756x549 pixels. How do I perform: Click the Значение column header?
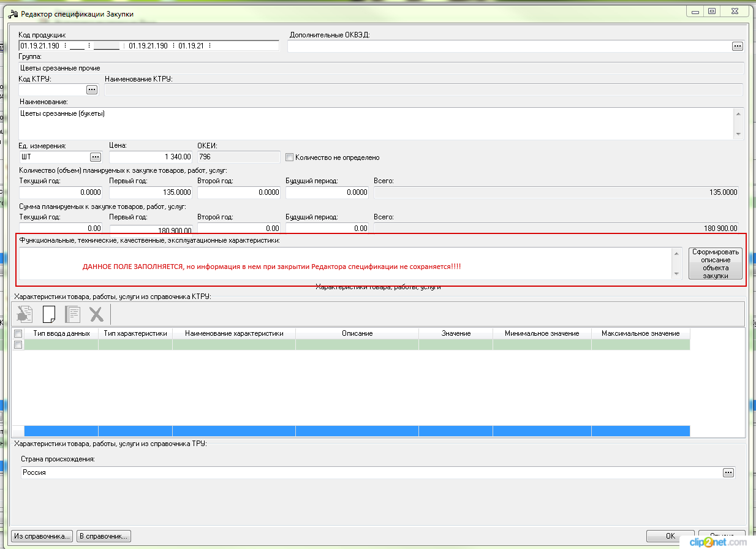pos(456,333)
